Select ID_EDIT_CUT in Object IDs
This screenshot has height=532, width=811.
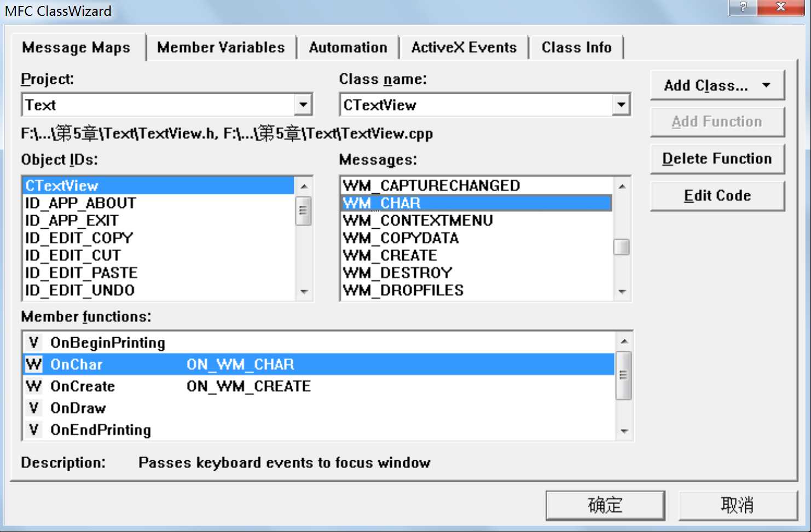point(159,256)
